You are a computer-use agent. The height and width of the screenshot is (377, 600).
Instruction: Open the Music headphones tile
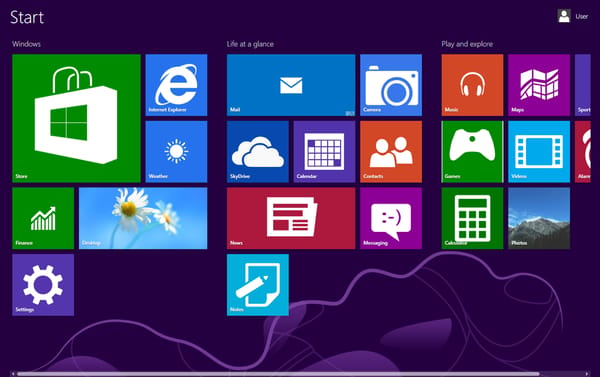(x=472, y=85)
